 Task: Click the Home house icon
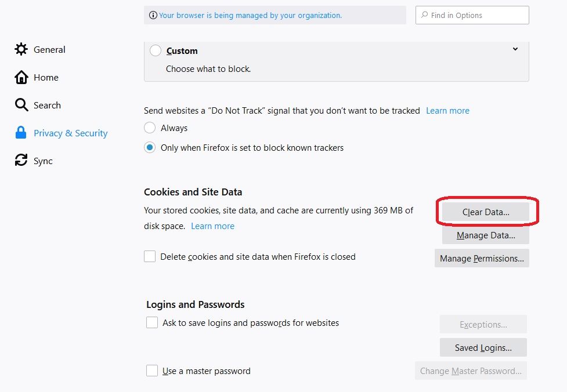pos(21,77)
